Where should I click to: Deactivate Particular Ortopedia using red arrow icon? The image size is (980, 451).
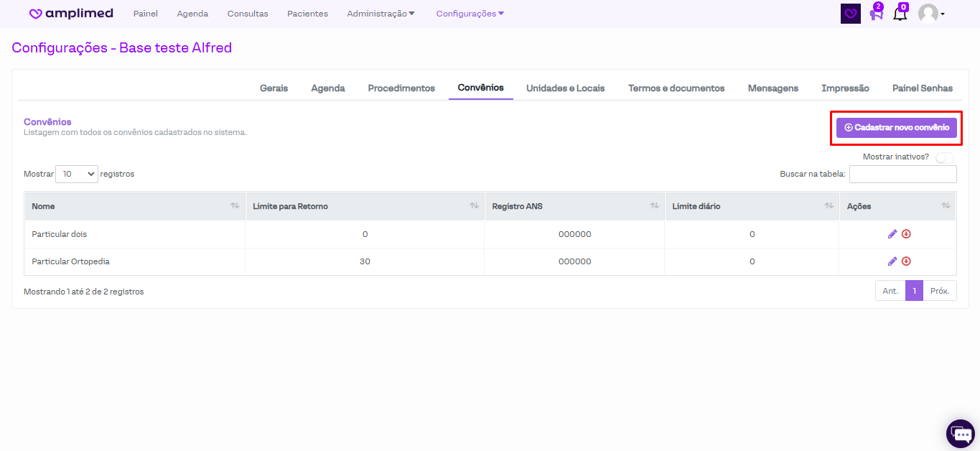906,261
